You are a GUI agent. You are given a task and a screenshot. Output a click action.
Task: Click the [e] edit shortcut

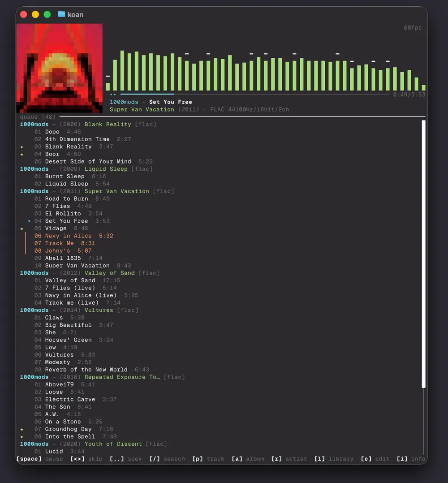pyautogui.click(x=375, y=459)
